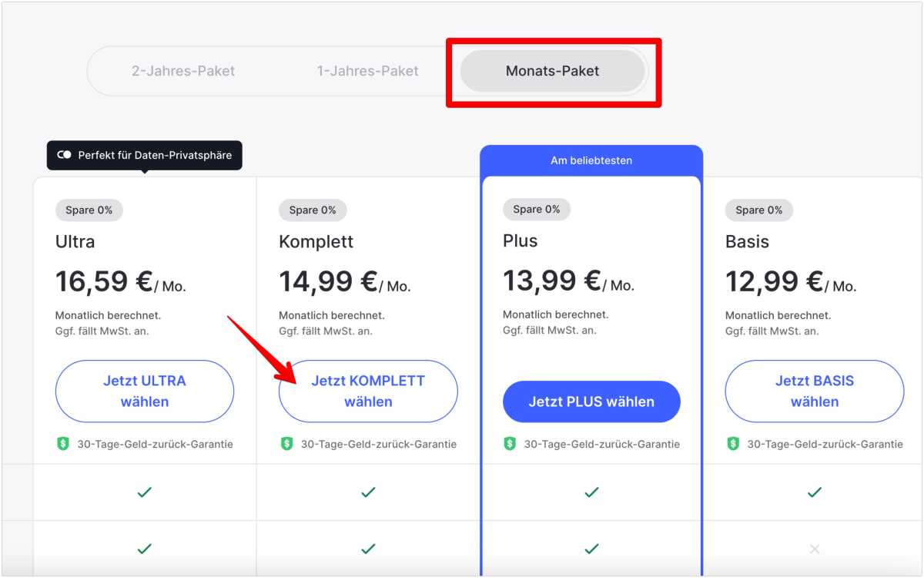Click the Jetzt ULTRA wählen button
924x578 pixels.
[144, 391]
